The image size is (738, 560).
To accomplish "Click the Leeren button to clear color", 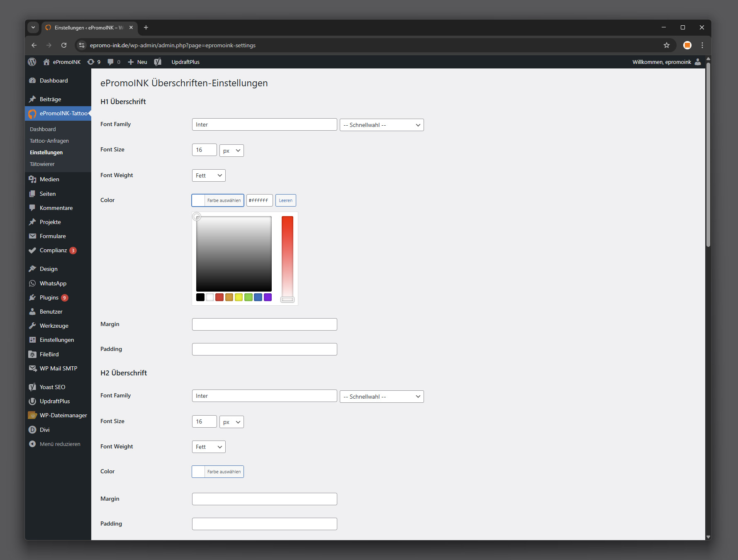I will pyautogui.click(x=285, y=200).
